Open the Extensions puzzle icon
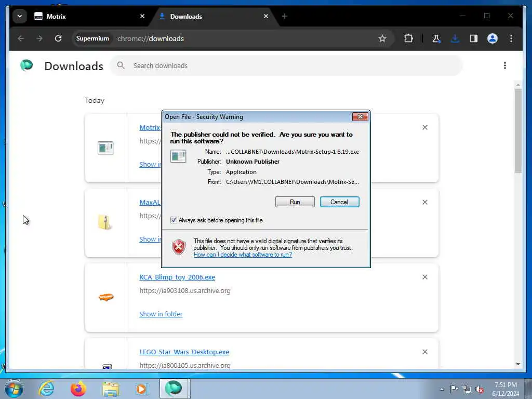This screenshot has width=532, height=399. (x=408, y=38)
